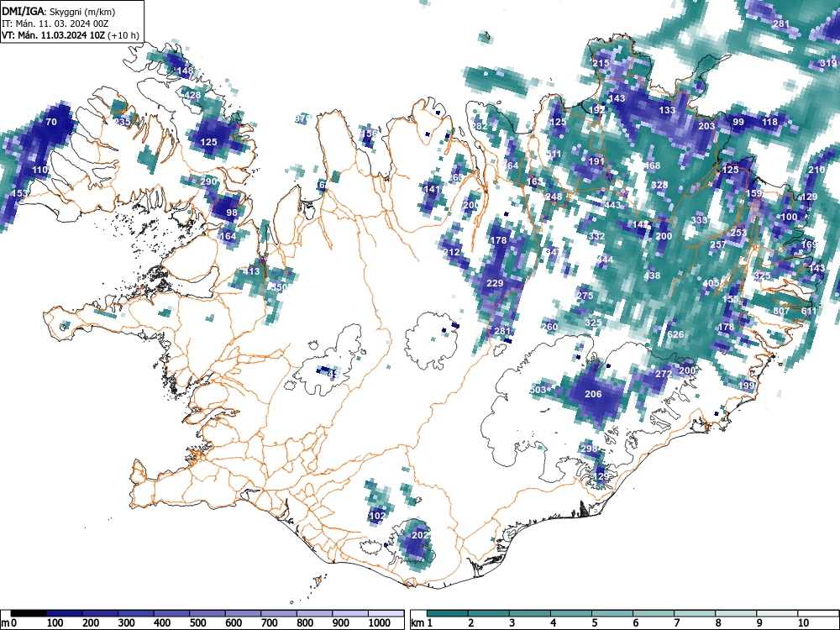Click the visibility value 282 on the map
Image resolution: width=840 pixels, height=630 pixels.
pyautogui.click(x=479, y=127)
